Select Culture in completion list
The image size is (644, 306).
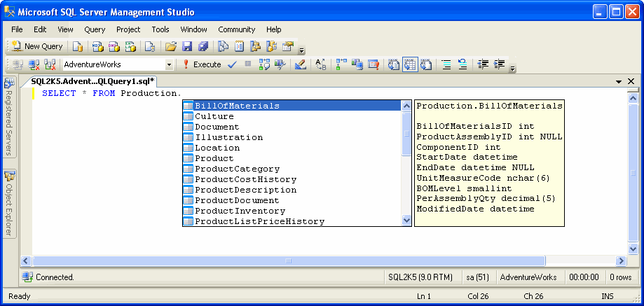pos(292,116)
